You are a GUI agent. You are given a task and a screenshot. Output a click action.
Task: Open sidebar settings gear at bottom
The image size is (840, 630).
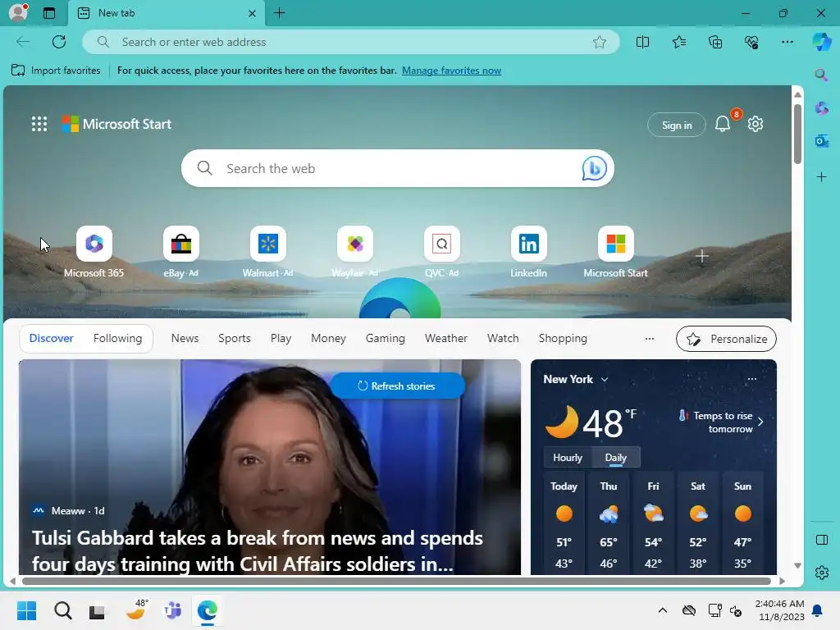(x=821, y=572)
